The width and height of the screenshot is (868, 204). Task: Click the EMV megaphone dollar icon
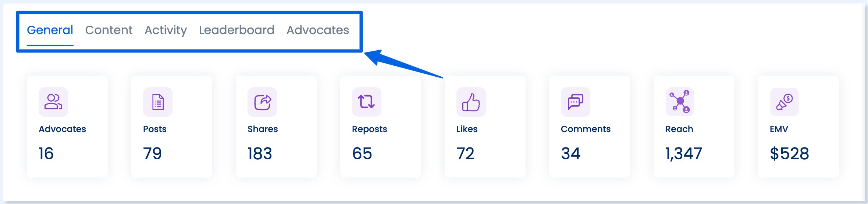click(x=785, y=102)
